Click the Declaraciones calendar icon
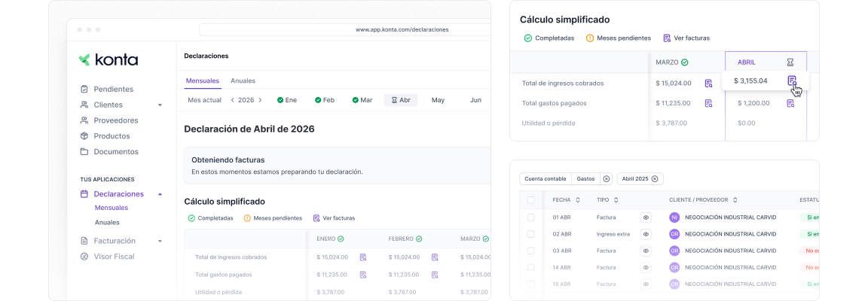This screenshot has height=301, width=868. (x=84, y=194)
